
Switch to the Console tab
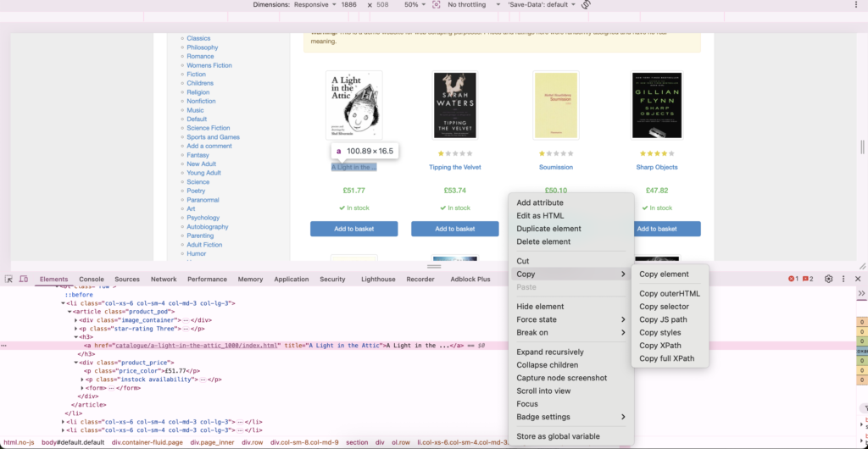(92, 280)
